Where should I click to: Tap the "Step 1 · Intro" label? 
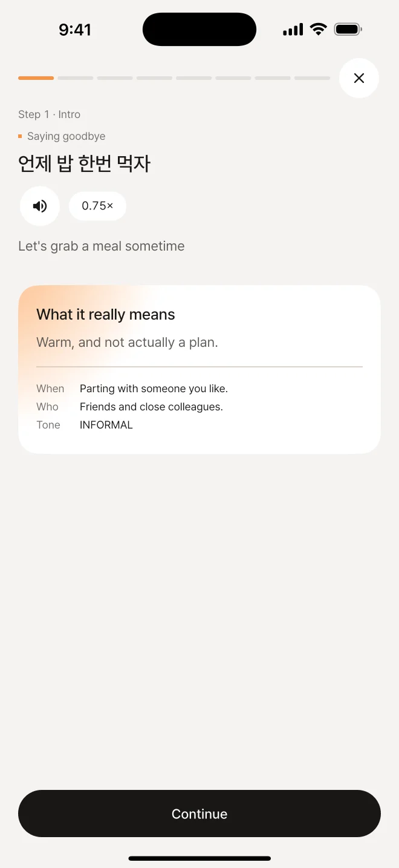point(49,114)
